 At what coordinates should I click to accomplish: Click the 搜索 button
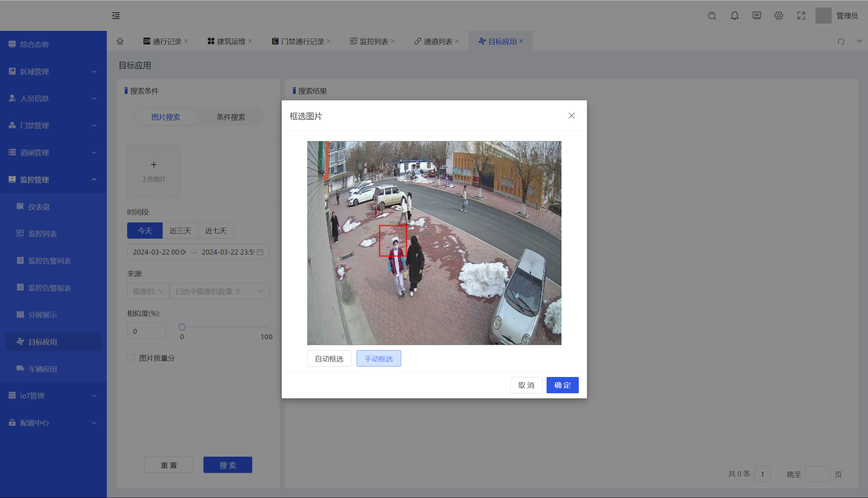click(228, 465)
